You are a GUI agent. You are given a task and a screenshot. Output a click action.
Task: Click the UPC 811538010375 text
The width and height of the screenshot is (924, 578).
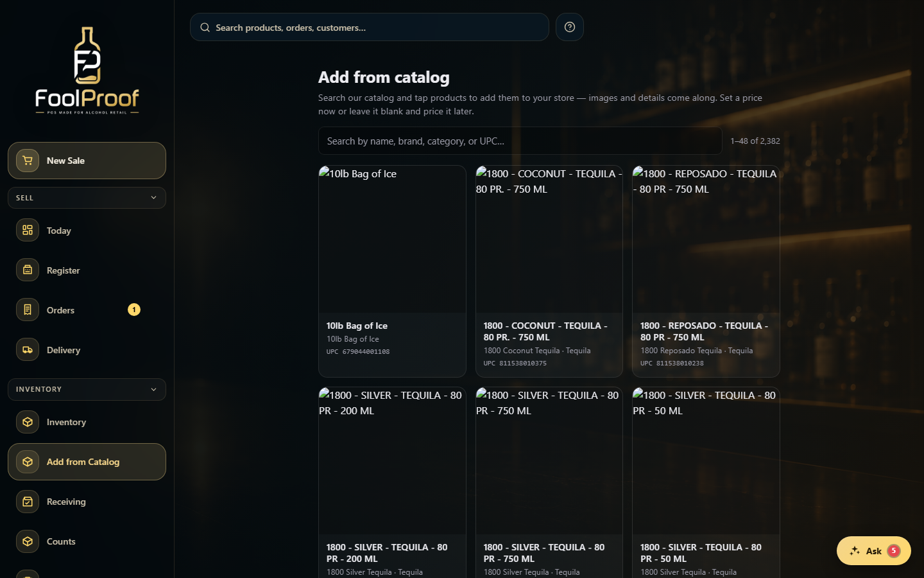(x=515, y=363)
